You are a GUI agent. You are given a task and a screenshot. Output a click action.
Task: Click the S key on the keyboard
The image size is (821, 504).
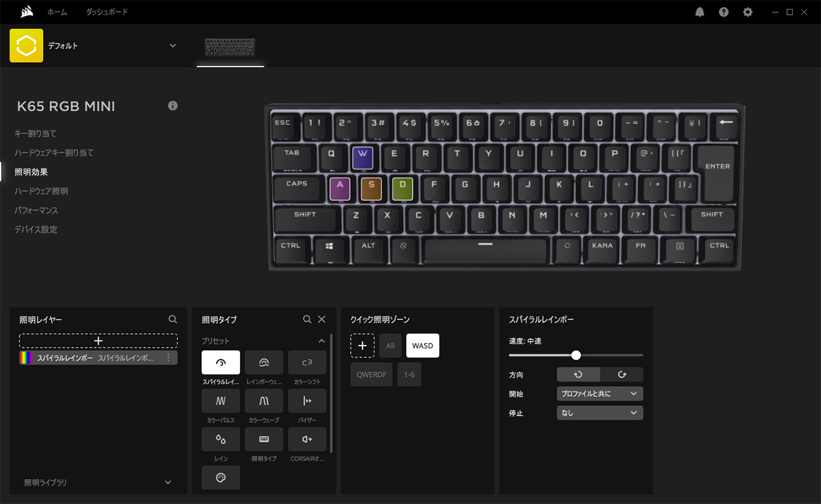coord(371,188)
